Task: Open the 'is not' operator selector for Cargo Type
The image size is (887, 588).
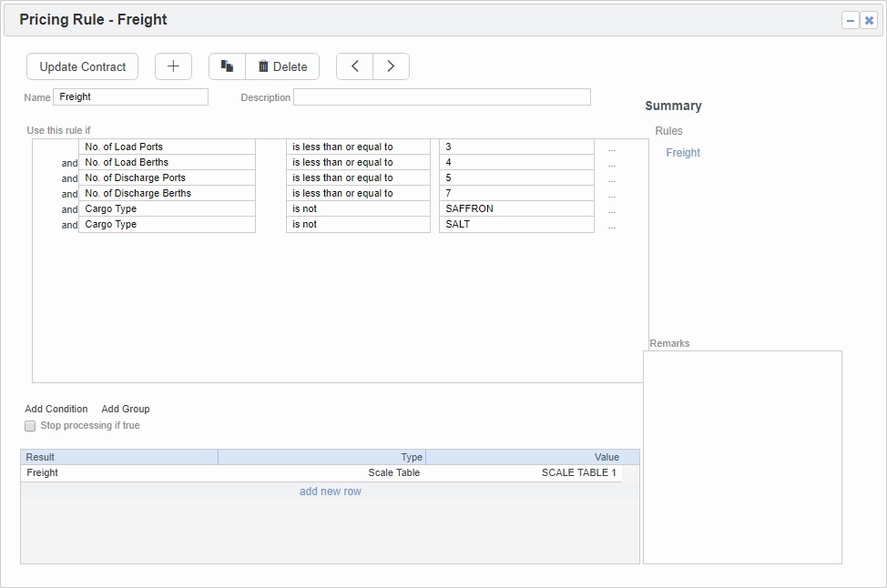Action: point(357,208)
